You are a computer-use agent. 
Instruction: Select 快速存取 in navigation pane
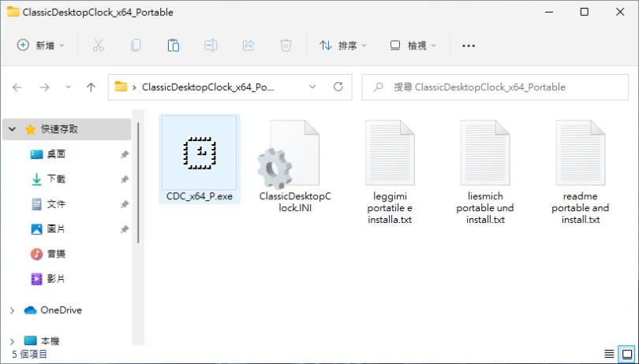pos(67,129)
